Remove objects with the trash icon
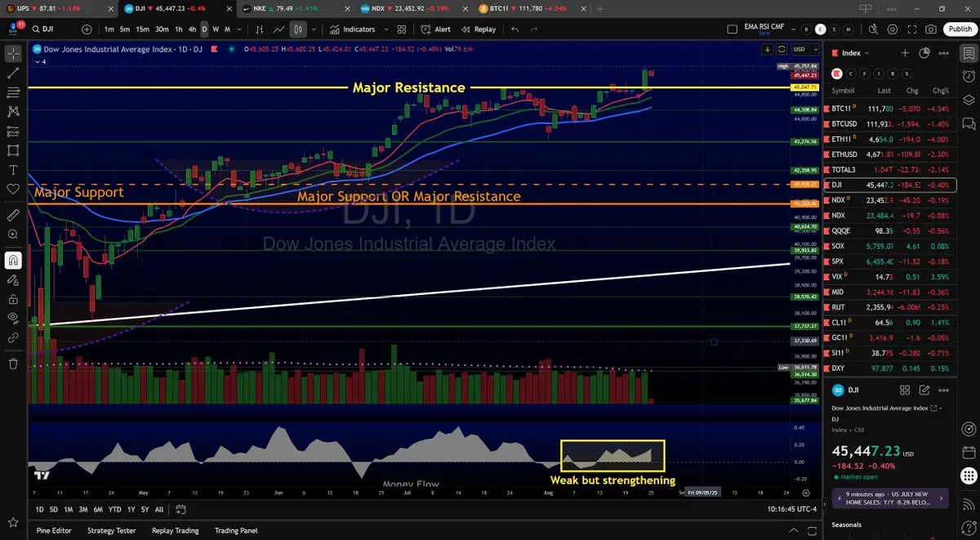 (13, 364)
